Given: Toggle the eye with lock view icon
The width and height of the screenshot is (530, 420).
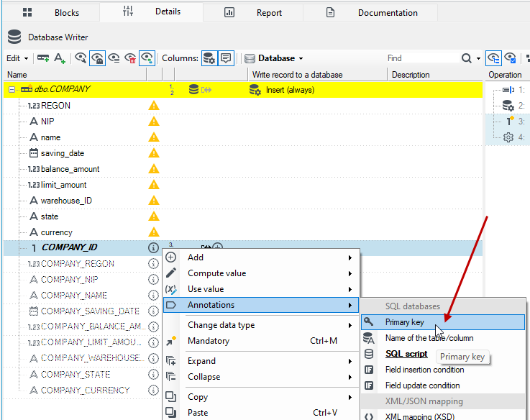Looking at the screenshot, I should point(97,58).
